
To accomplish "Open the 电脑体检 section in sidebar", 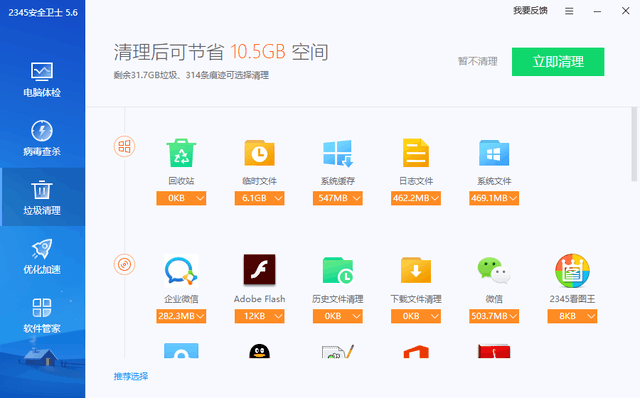I will point(42,80).
